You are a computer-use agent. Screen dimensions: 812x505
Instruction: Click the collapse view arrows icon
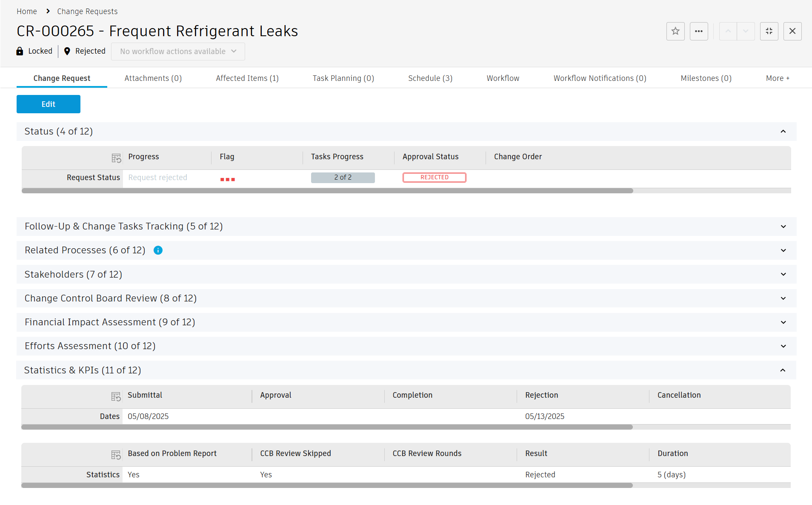point(769,31)
